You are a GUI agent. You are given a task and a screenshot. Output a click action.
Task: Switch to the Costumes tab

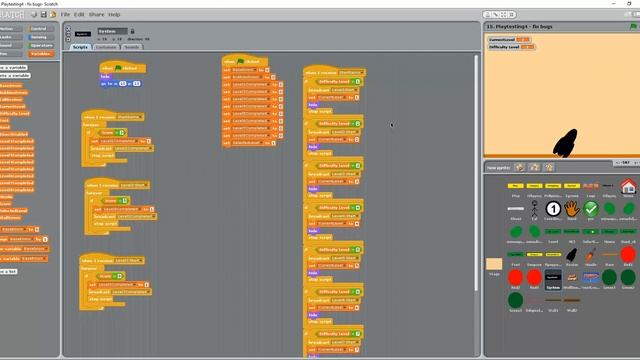pos(106,47)
